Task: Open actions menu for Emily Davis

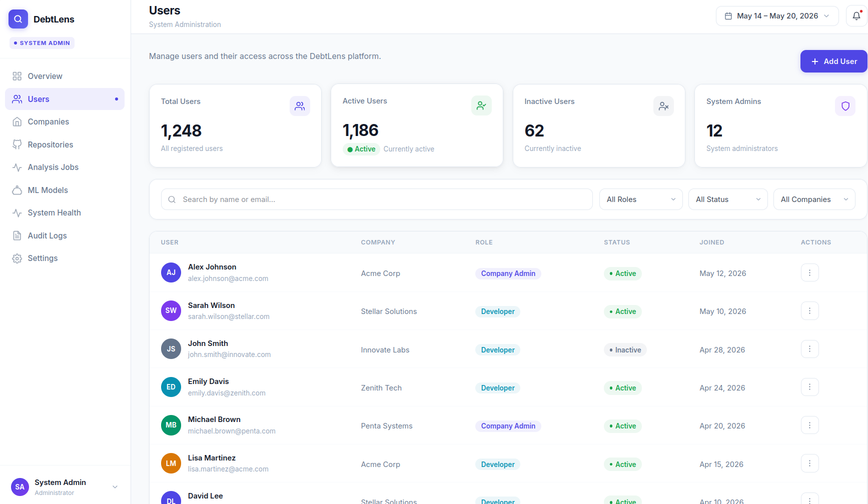Action: click(x=809, y=387)
